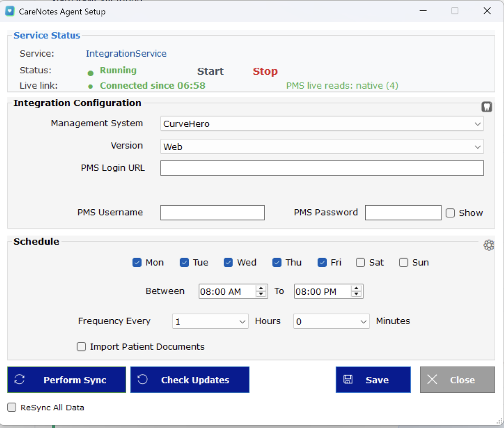Click the sync arrows icon on Perform Sync
Image resolution: width=504 pixels, height=428 pixels.
tap(19, 379)
